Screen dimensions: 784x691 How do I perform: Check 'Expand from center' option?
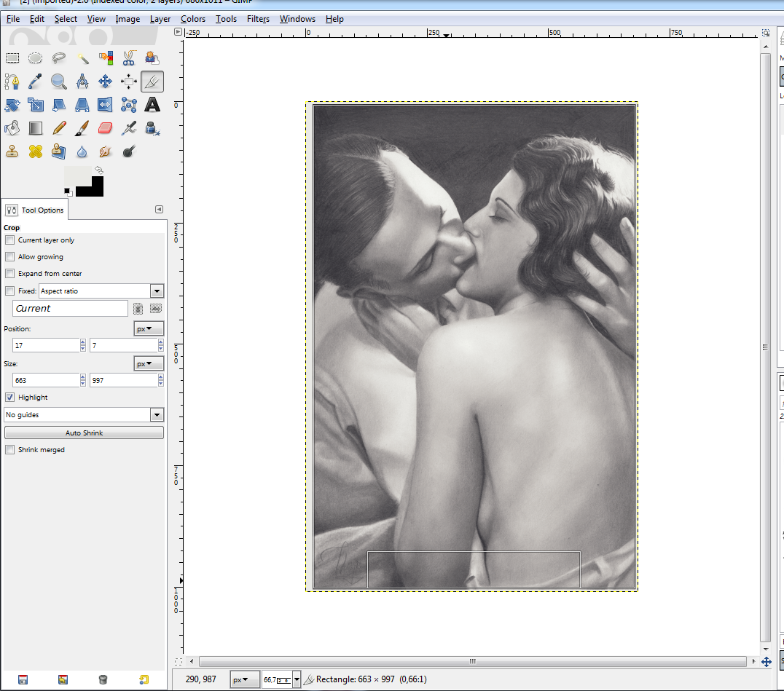point(10,274)
